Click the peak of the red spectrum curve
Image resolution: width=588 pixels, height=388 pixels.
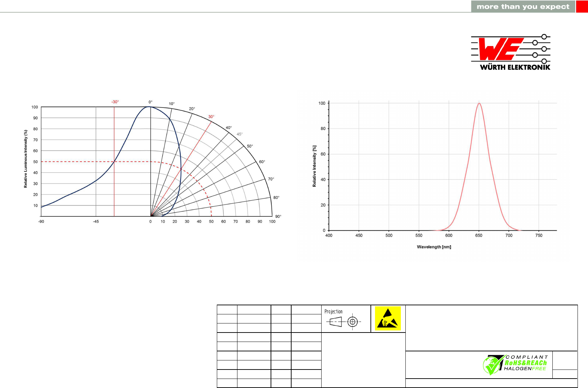tap(479, 103)
